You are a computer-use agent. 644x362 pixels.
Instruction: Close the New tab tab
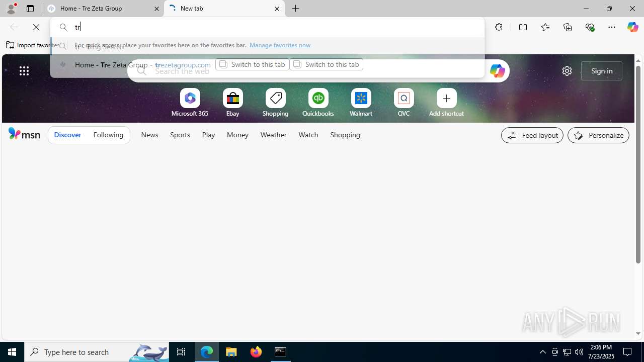click(277, 9)
